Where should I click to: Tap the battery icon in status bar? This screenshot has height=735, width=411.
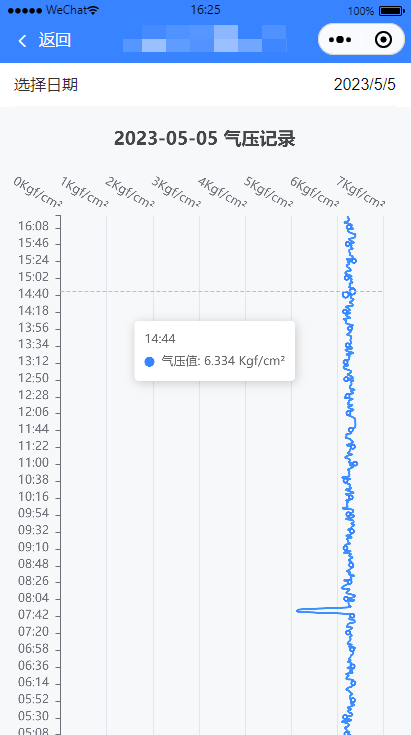click(x=392, y=10)
